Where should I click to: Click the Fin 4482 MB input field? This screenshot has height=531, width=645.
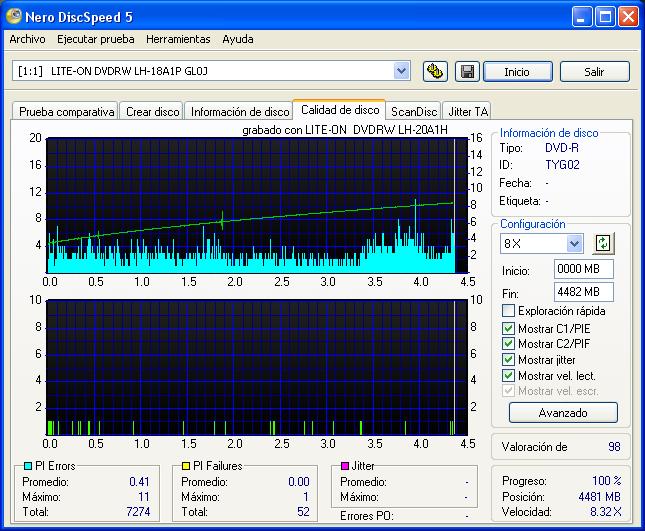(583, 292)
